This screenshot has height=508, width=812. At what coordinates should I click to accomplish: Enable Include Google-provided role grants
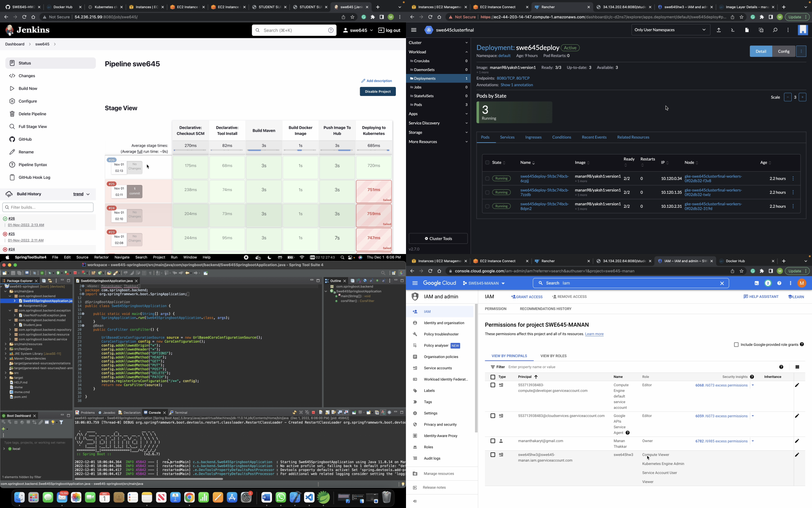point(736,345)
